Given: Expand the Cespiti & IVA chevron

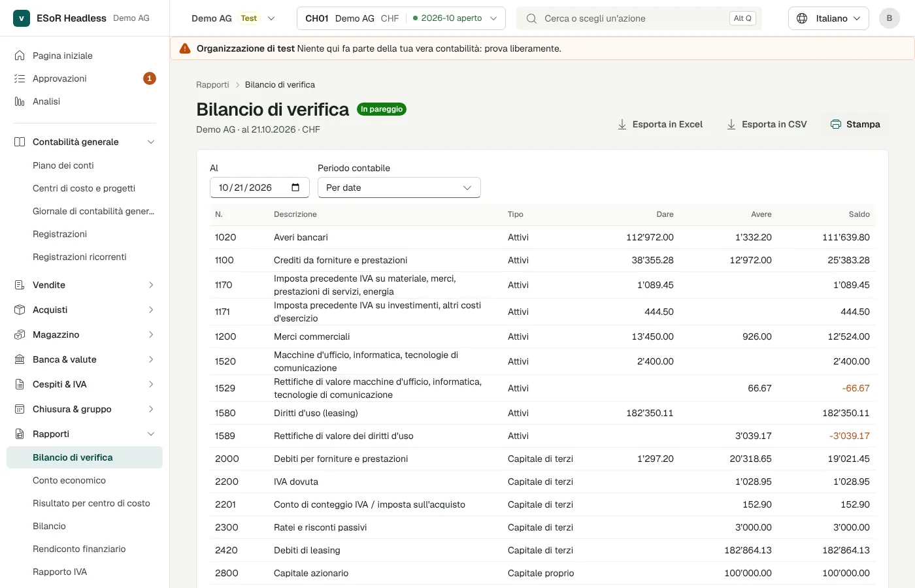Looking at the screenshot, I should pyautogui.click(x=151, y=384).
